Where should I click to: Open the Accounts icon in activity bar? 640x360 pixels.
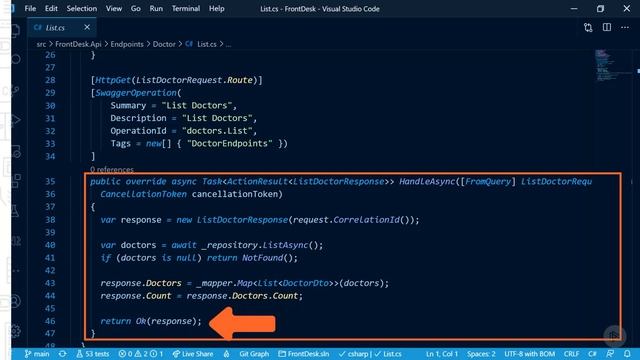[15, 301]
